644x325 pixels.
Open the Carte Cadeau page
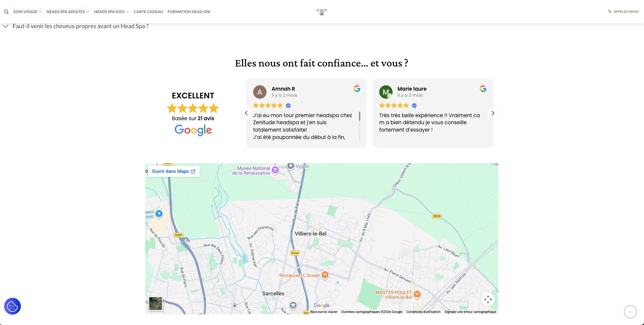click(x=148, y=12)
